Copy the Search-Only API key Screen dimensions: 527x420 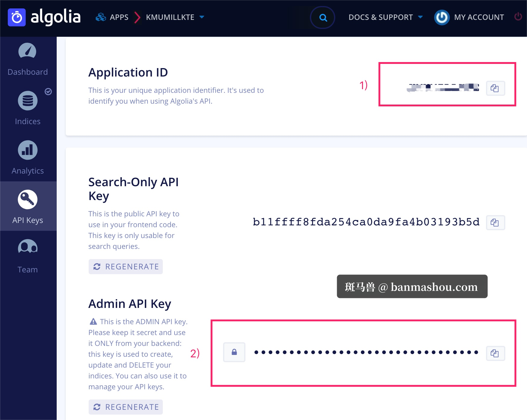(495, 223)
